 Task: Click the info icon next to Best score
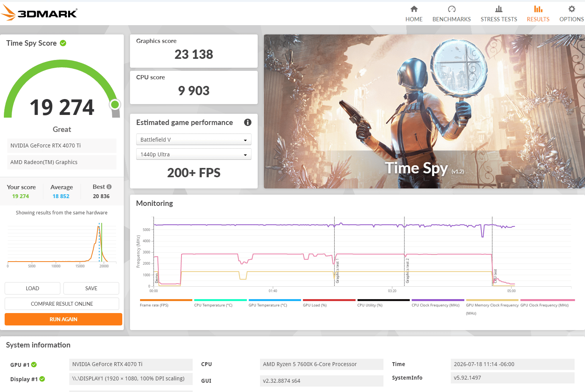point(109,187)
